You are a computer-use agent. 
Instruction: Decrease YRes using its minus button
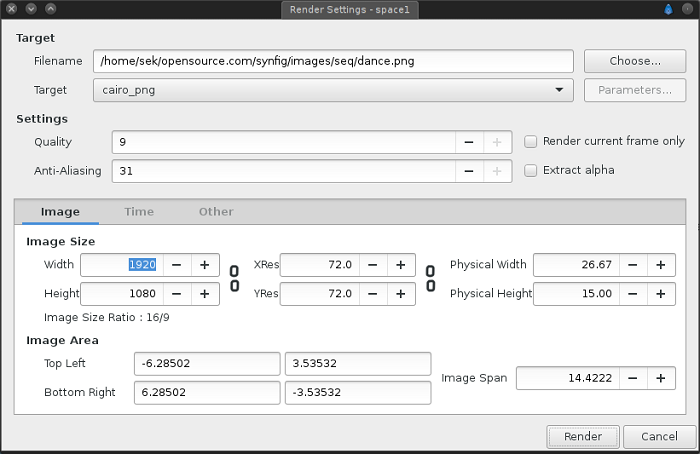click(x=372, y=294)
